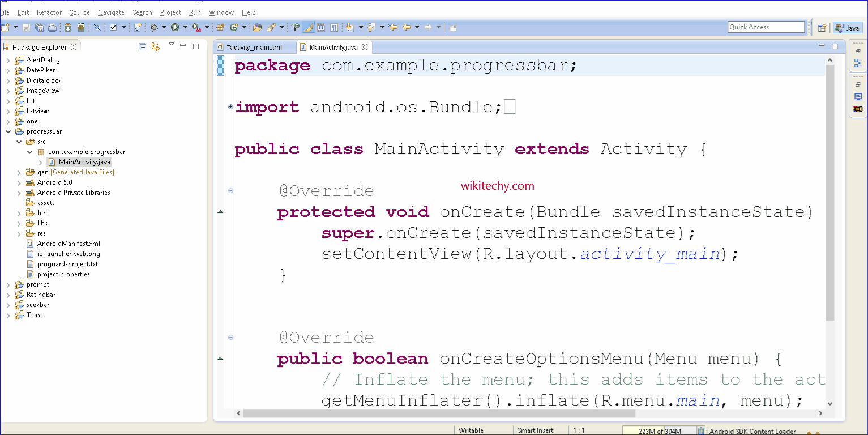Toggle Block Selection Mode button
The height and width of the screenshot is (435, 868).
point(321,27)
